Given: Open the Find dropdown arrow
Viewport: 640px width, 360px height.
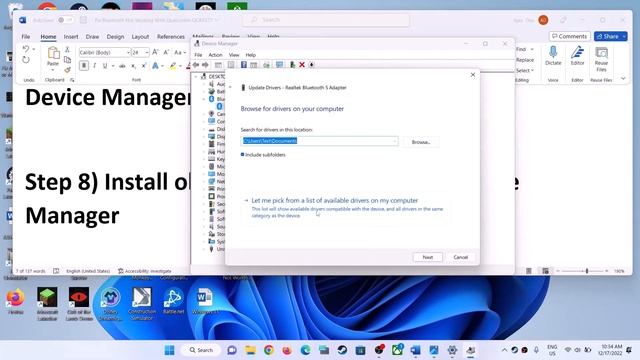Looking at the screenshot, I should coord(532,49).
